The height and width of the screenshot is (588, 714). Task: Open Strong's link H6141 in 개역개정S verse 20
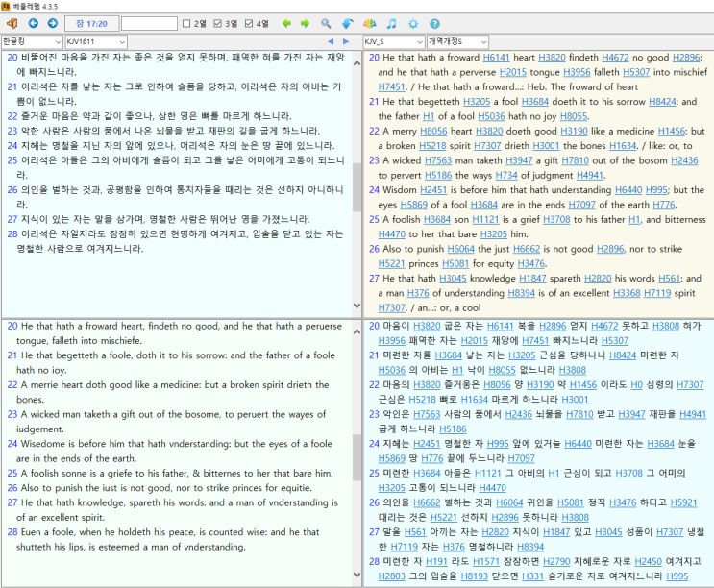click(500, 326)
